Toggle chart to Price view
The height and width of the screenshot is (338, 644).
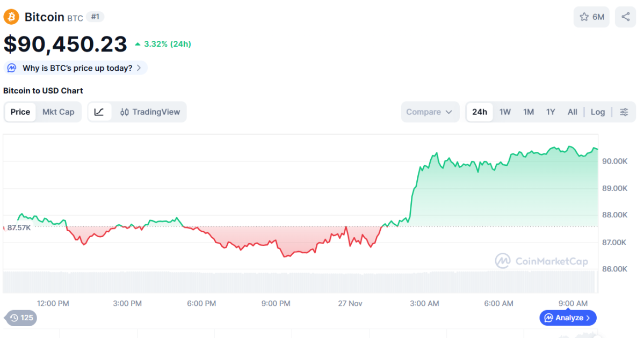coord(20,112)
